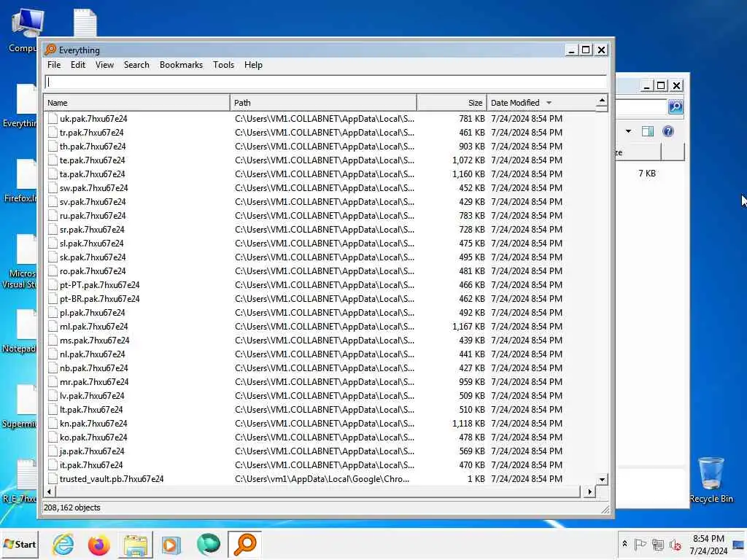The image size is (747, 560).
Task: Select kn.pak.7hxu67e24 file name
Action: [x=93, y=424]
